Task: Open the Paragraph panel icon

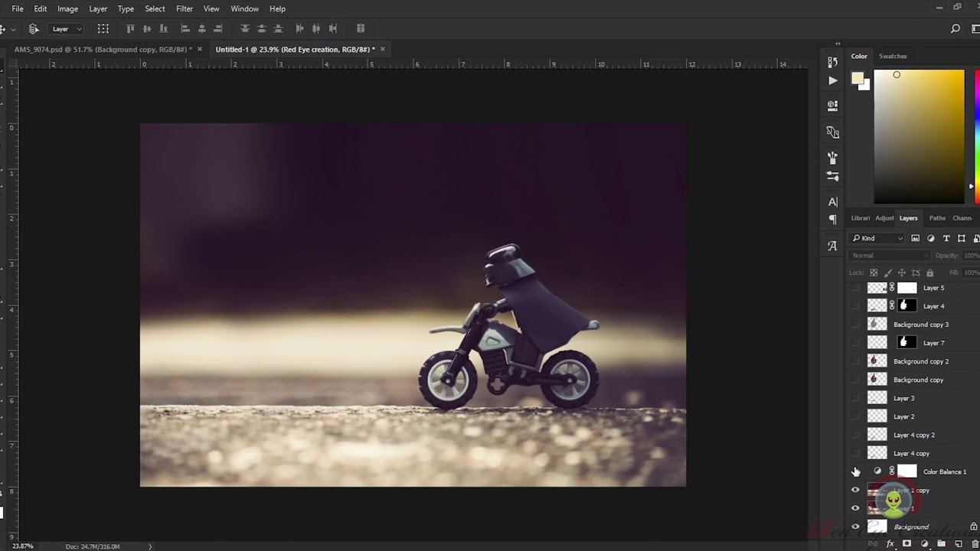Action: tap(833, 220)
